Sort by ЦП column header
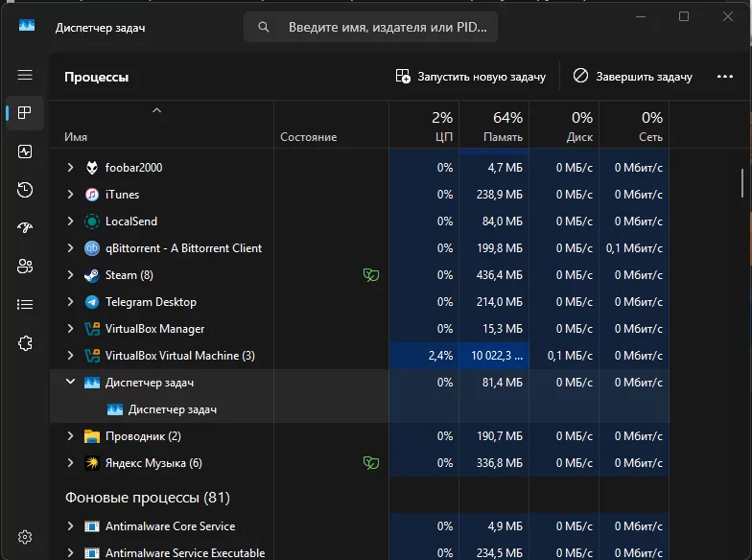 [x=424, y=127]
